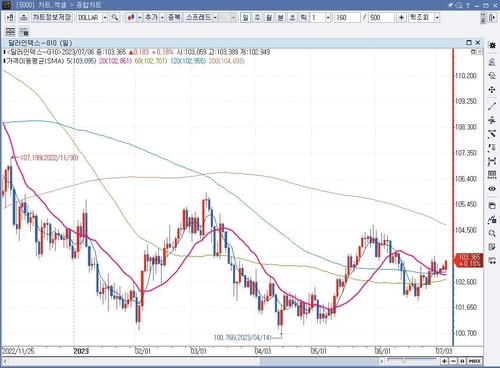This screenshot has width=500, height=368.
Task: Select the trend line drawing tool
Action: coord(492,106)
